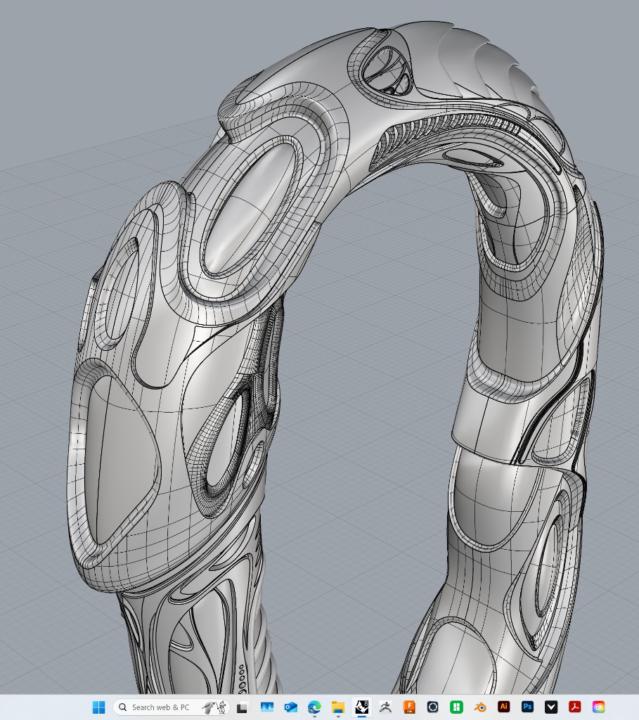Launch Adobe Illustrator from the taskbar
The image size is (639, 720).
504,707
